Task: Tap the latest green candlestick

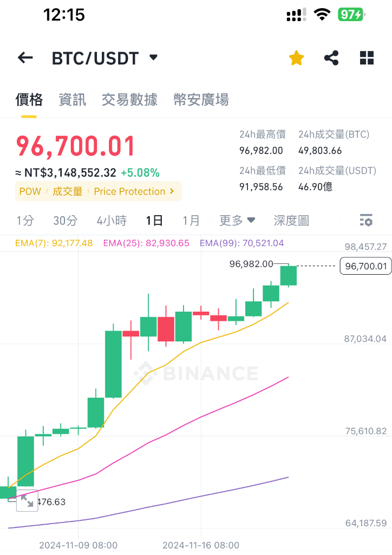Action: 289,275
